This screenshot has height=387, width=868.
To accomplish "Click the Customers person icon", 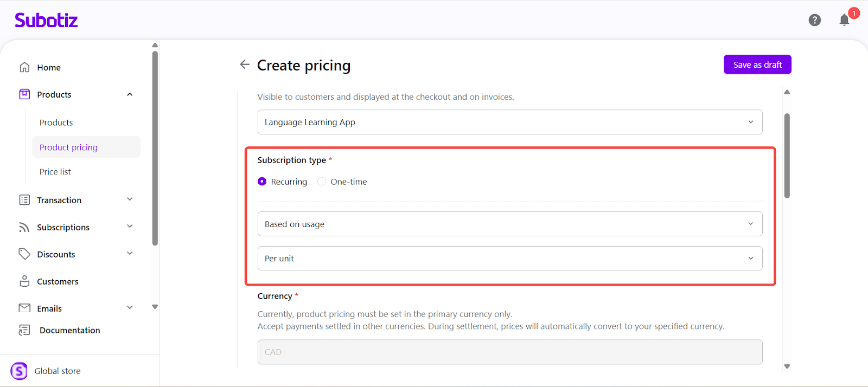I will (x=24, y=281).
